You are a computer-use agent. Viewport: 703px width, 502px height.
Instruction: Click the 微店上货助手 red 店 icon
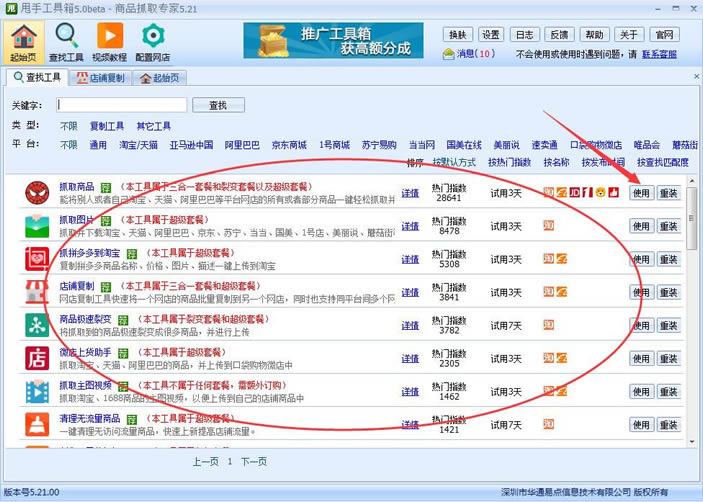point(38,358)
